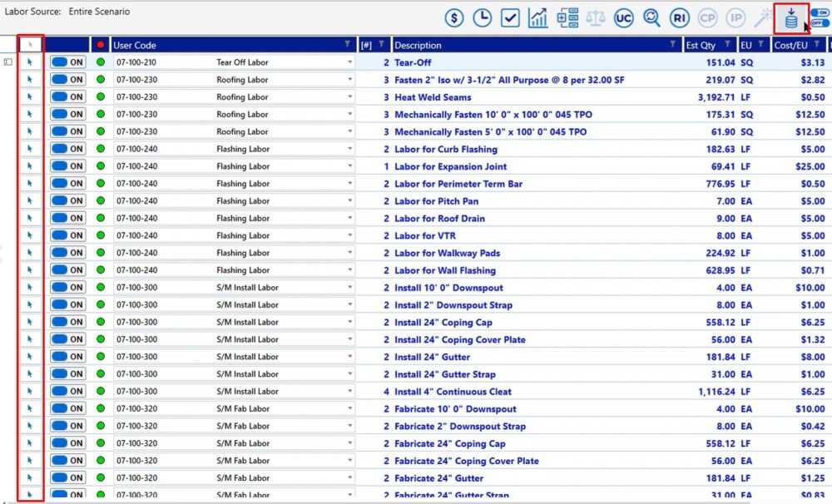Image resolution: width=832 pixels, height=504 pixels.
Task: Click the grouped list layout icon
Action: click(x=567, y=17)
